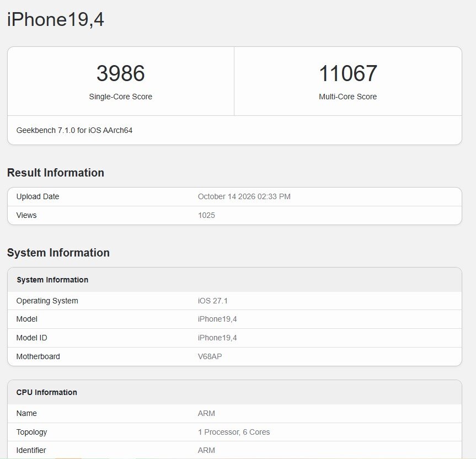Select ARM value in Name row
Image resolution: width=476 pixels, height=459 pixels.
(206, 413)
